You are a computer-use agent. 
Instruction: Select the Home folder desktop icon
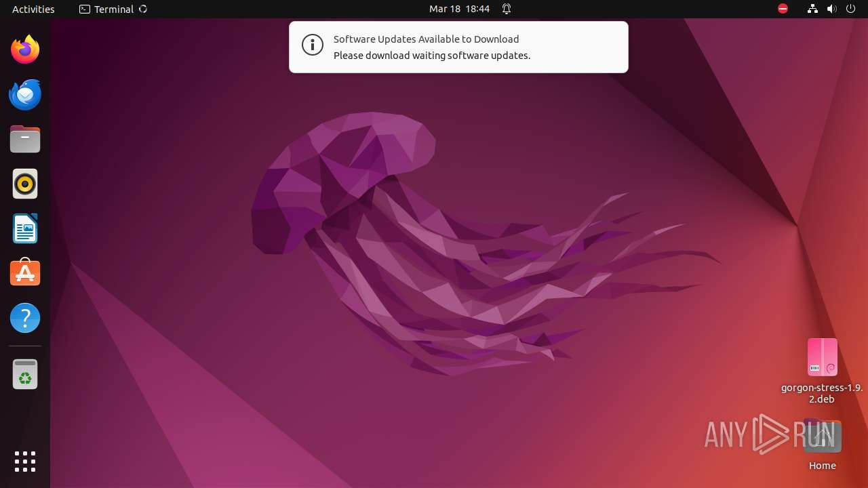(822, 445)
